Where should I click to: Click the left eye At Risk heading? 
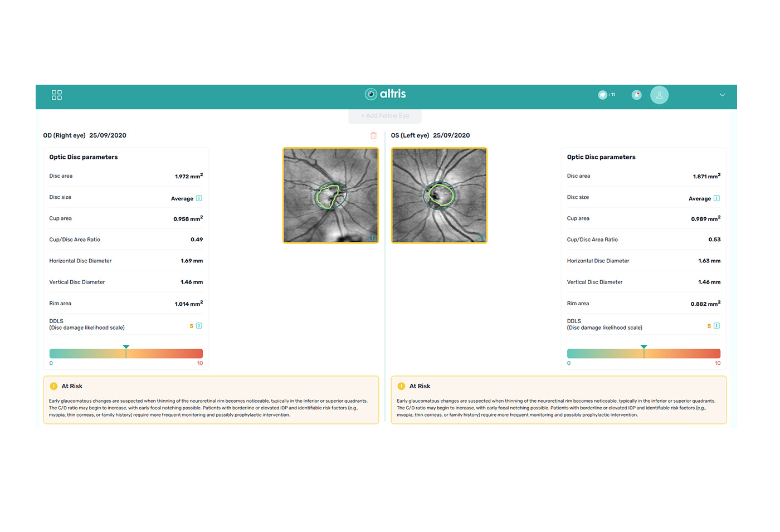[420, 386]
